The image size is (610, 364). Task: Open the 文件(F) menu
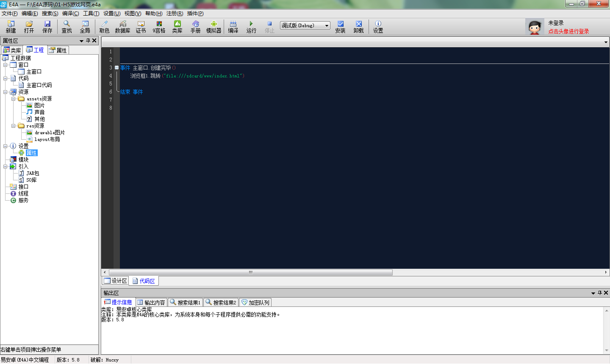[9, 14]
